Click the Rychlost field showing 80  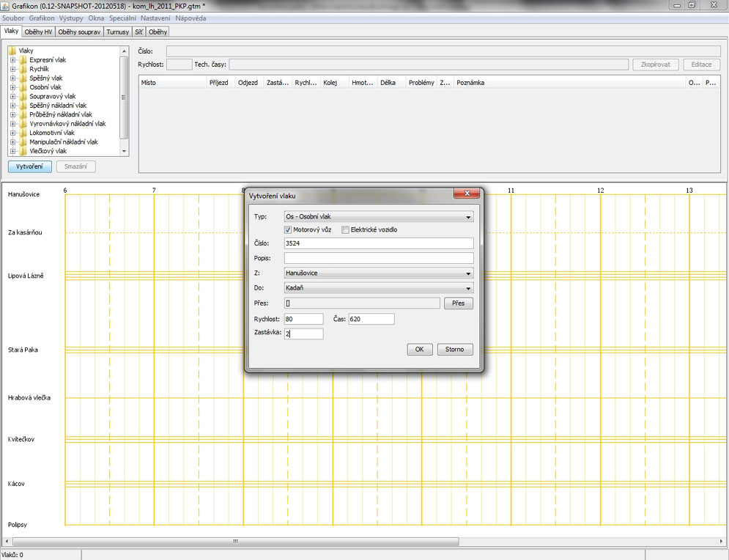click(303, 319)
